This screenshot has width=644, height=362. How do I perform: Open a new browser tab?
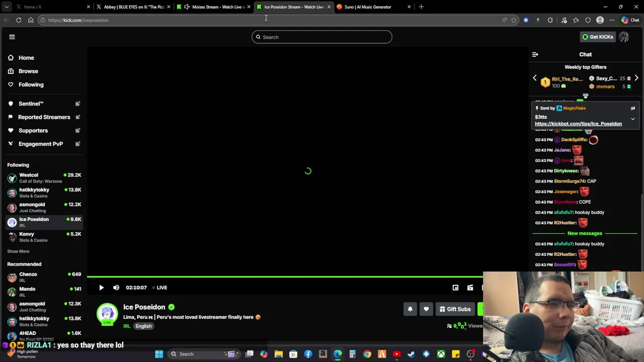tap(421, 7)
